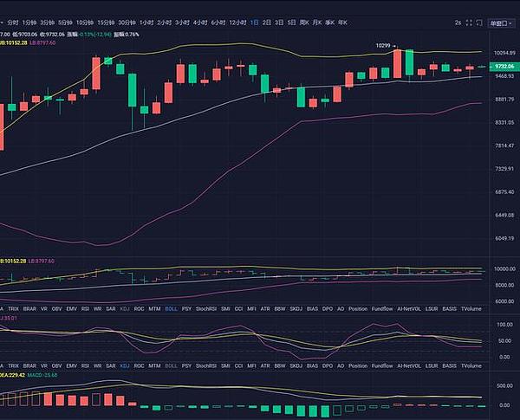The width and height of the screenshot is (520, 420).
Task: Switch chart to 1分钟 timeframe
Action: point(29,22)
